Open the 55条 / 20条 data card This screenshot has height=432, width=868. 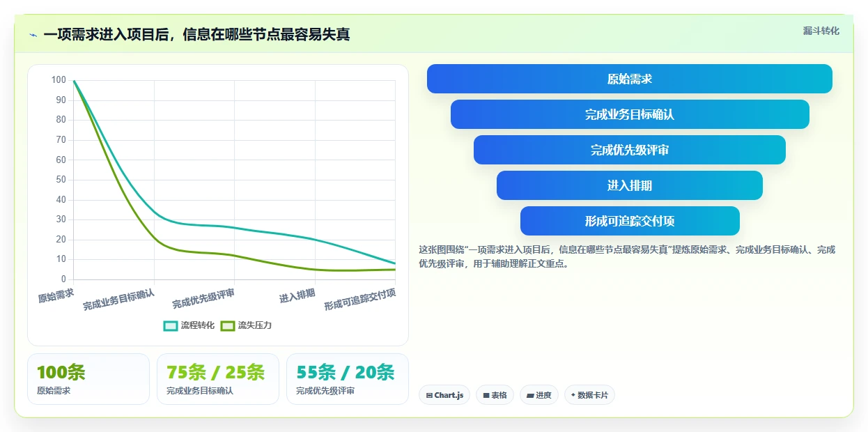click(348, 379)
